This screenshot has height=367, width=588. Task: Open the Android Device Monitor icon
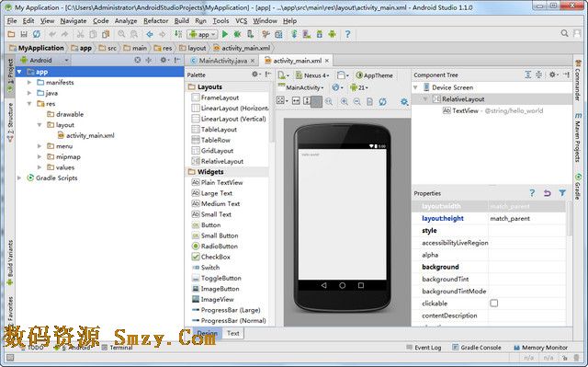point(333,35)
